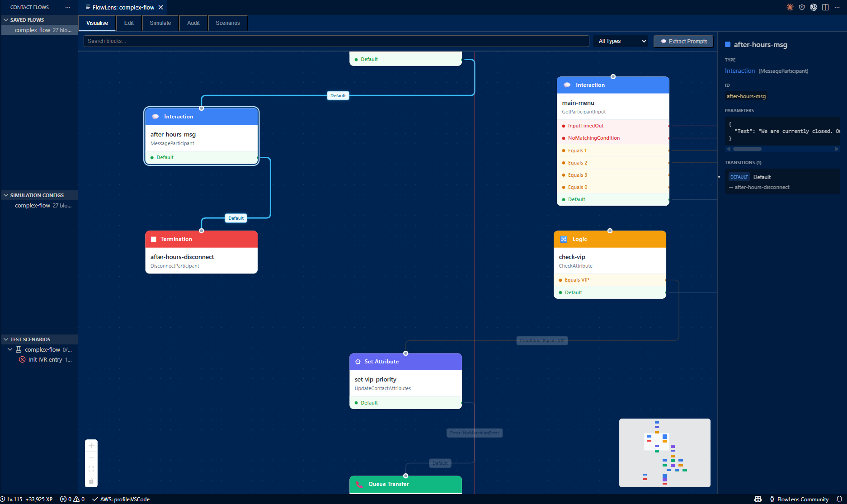Click the parameters scrollbar right arrow
Screen dimensions: 847x504
(x=837, y=149)
